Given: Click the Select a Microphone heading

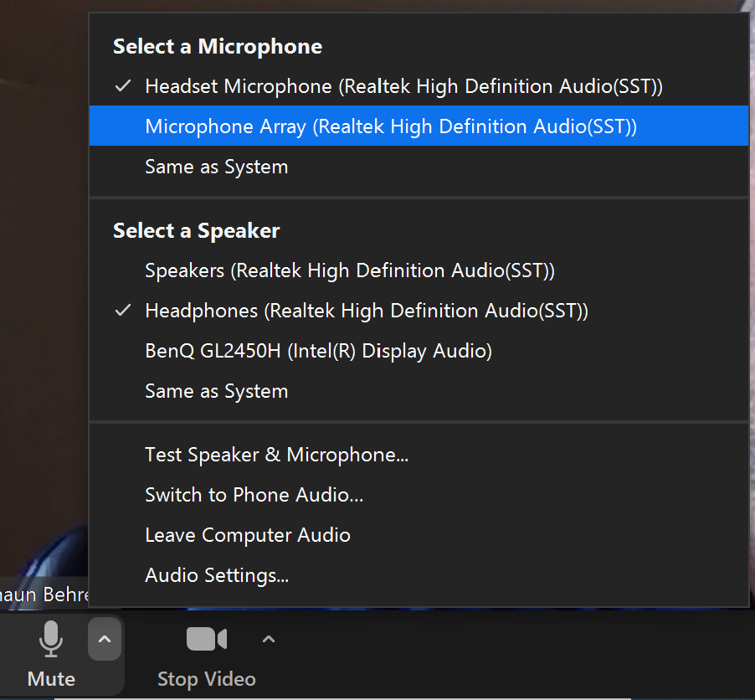Looking at the screenshot, I should [218, 47].
